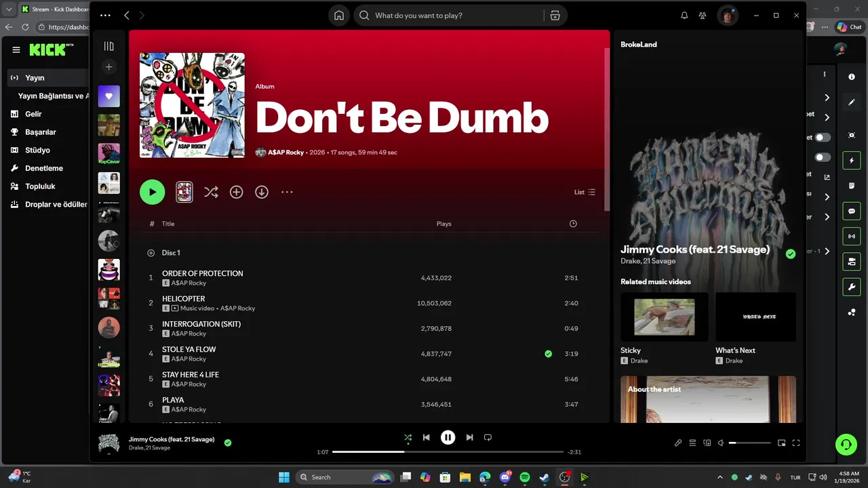This screenshot has width=868, height=488.
Task: Open the List view options dropdown
Action: [x=585, y=192]
